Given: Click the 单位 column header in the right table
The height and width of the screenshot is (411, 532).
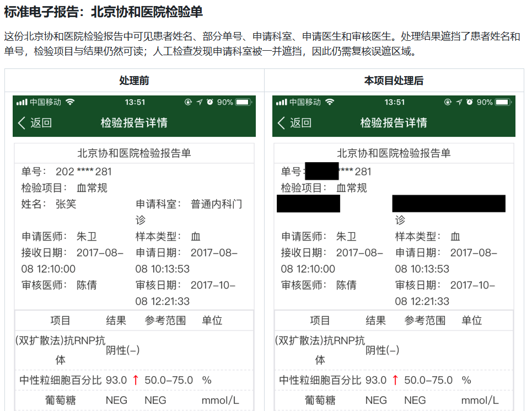Looking at the screenshot, I should (x=471, y=321).
